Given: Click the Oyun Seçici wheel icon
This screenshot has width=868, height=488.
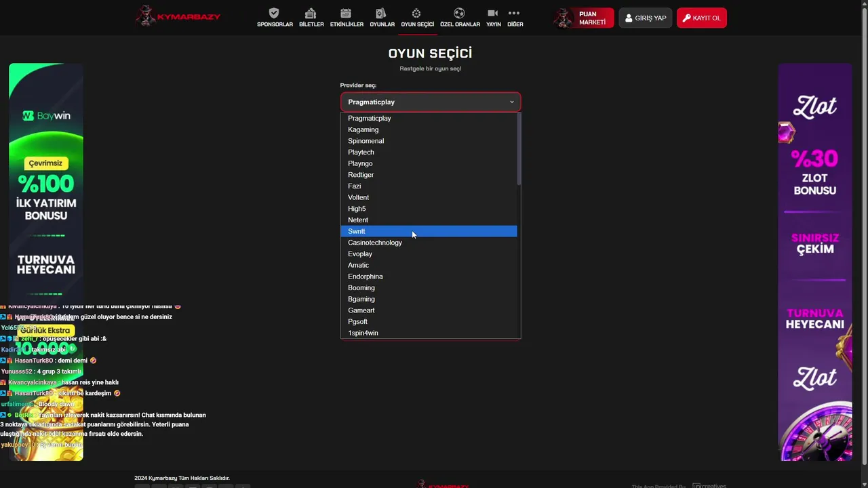Looking at the screenshot, I should pos(416,13).
